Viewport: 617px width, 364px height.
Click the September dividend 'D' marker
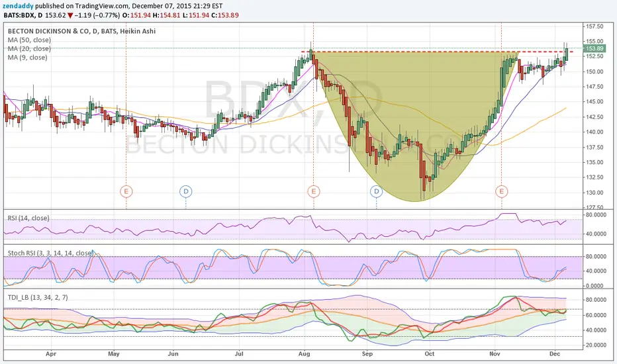click(x=376, y=192)
